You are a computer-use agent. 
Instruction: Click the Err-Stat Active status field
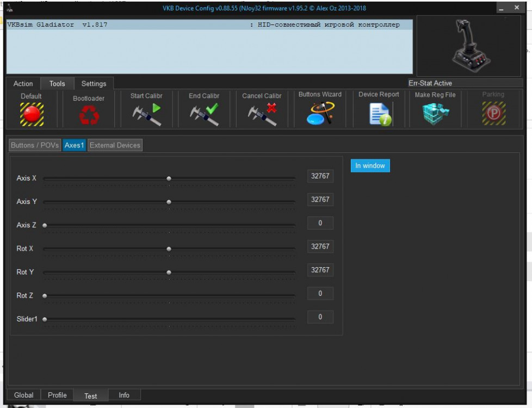point(465,83)
